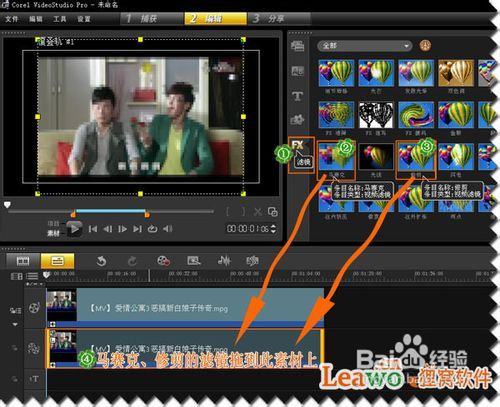This screenshot has width=500, height=407.
Task: Select the 修剪 crop filter thumbnail
Action: tap(416, 157)
